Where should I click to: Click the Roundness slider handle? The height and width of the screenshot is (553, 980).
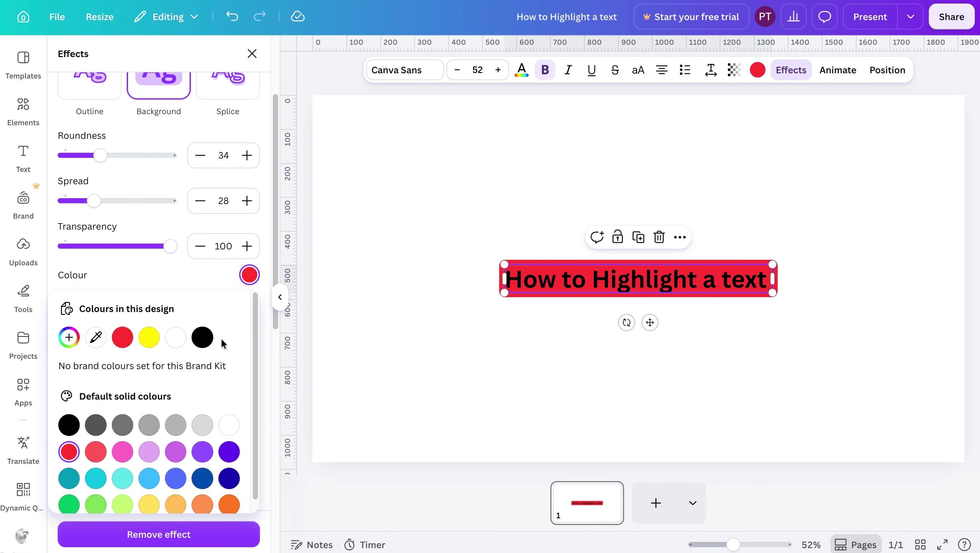point(100,155)
